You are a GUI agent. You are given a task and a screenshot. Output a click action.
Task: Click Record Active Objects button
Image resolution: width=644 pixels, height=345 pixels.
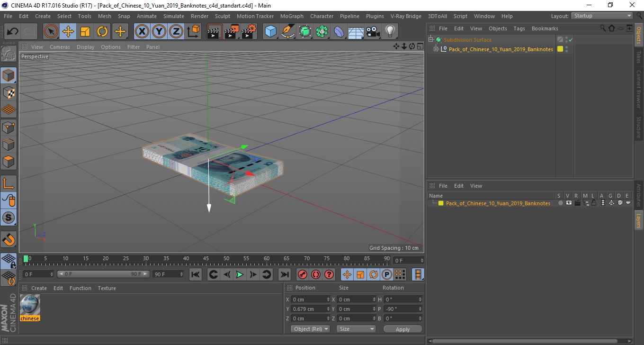click(302, 274)
